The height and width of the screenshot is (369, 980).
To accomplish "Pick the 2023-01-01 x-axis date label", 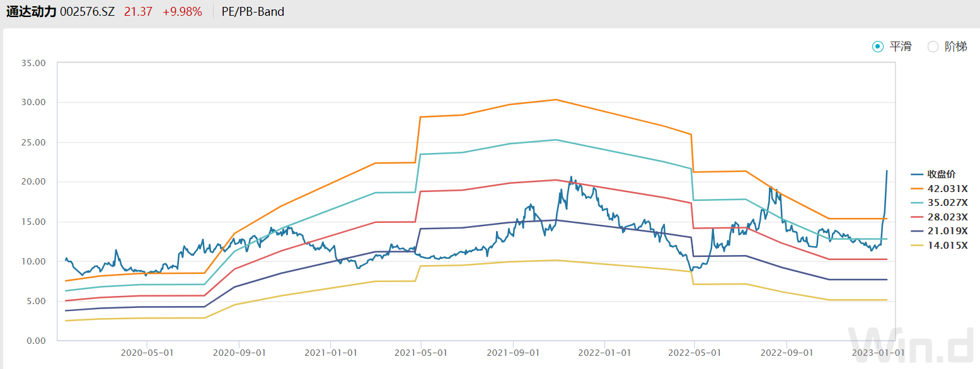I will pyautogui.click(x=877, y=353).
